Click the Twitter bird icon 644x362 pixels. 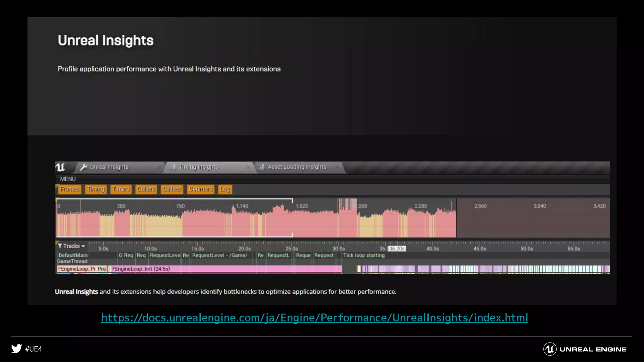coord(16,349)
